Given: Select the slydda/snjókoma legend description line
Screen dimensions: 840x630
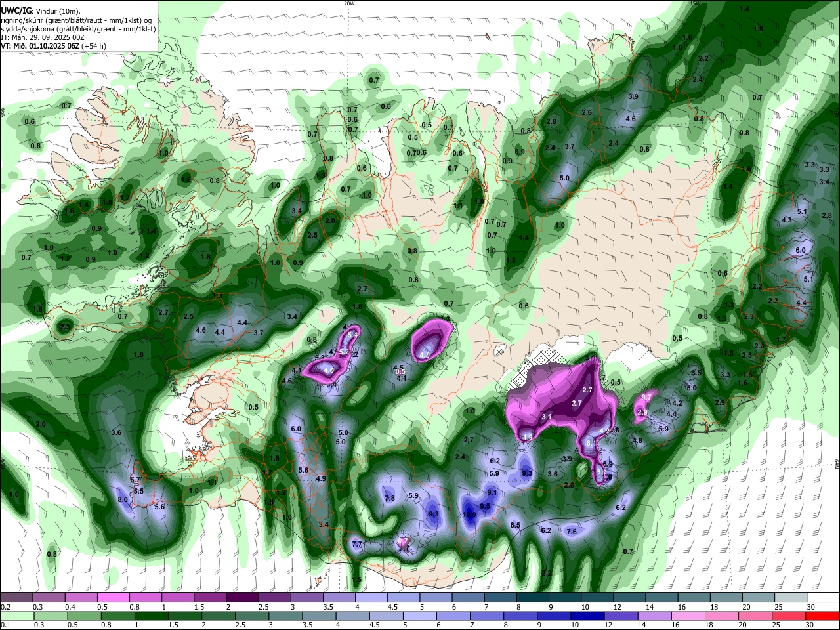Looking at the screenshot, I should point(78,29).
